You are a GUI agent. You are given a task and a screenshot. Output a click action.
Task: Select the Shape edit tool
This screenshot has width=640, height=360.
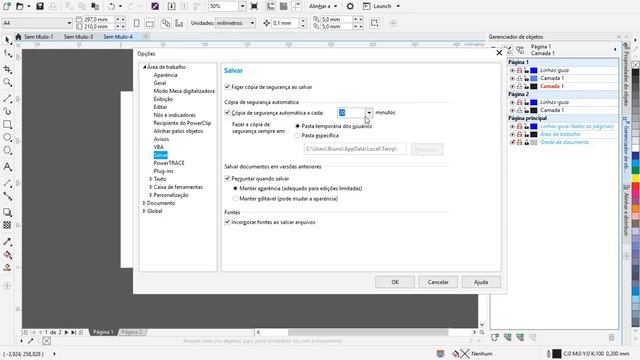click(x=7, y=54)
